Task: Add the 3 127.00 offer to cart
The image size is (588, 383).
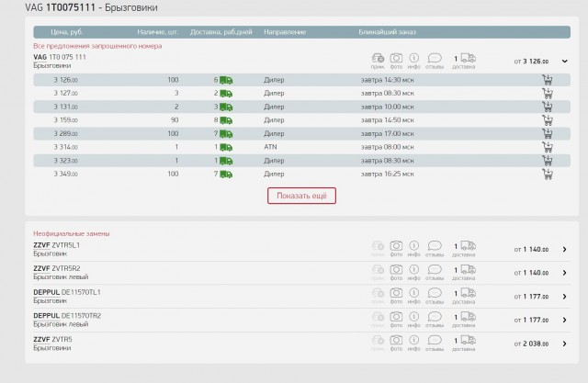Action: (x=548, y=94)
